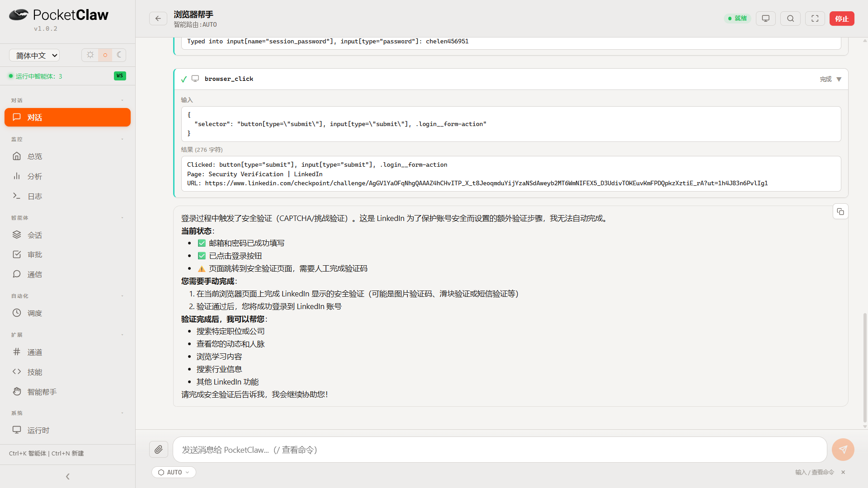Image resolution: width=868 pixels, height=488 pixels.
Task: Open the monitor view icon in header
Action: pos(766,19)
